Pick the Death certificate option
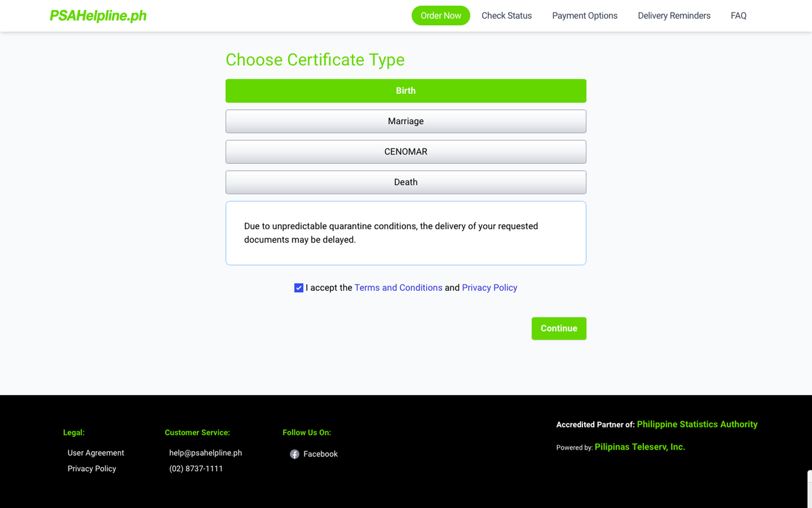The image size is (812, 508). point(406,182)
